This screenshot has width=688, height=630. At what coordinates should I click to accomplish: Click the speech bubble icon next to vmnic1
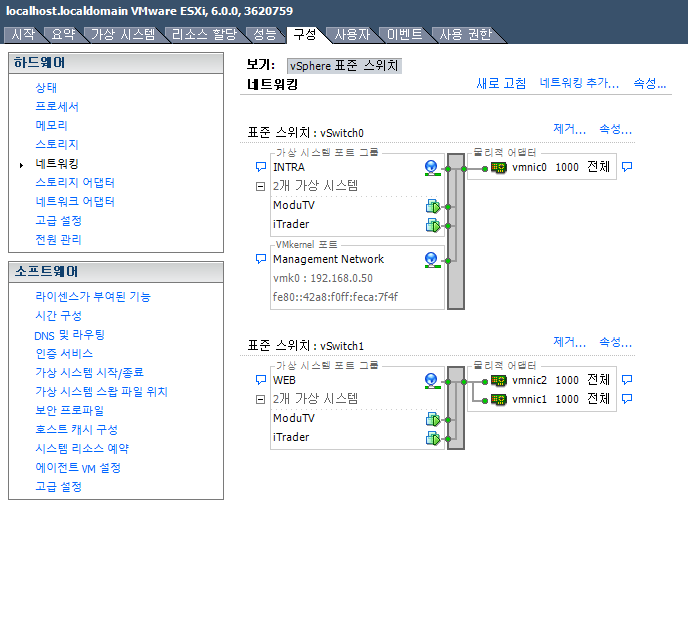(627, 398)
